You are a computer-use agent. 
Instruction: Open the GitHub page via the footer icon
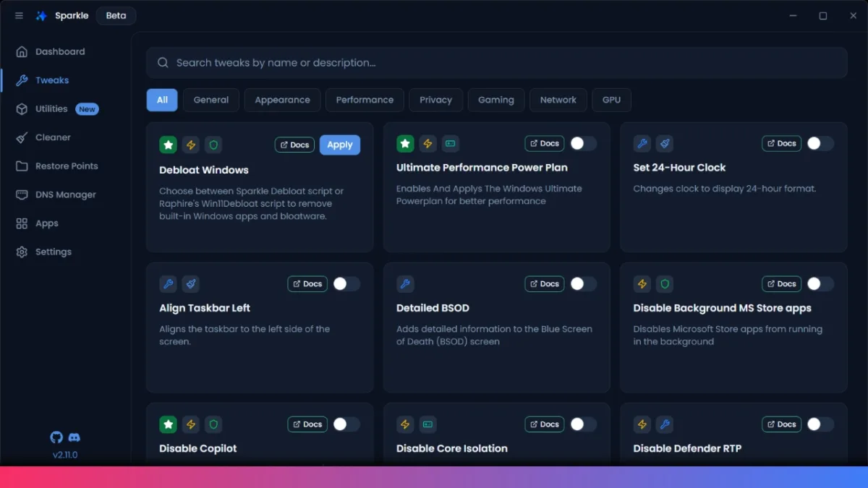click(x=56, y=437)
